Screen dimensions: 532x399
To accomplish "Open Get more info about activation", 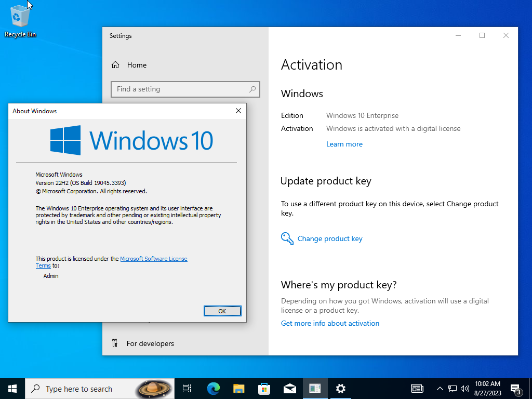I will (330, 323).
